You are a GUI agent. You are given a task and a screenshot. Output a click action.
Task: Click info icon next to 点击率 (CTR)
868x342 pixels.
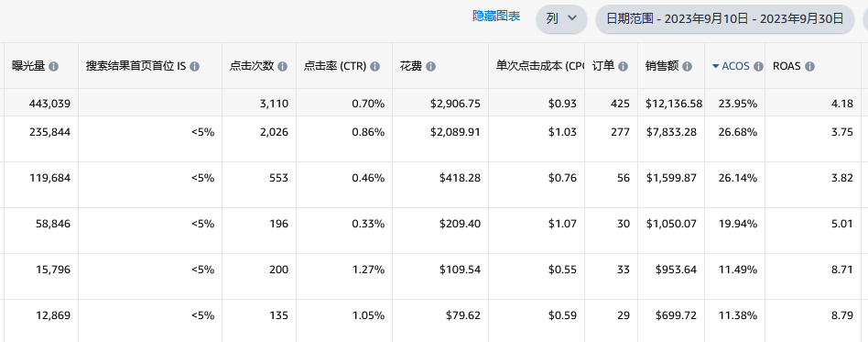pos(374,67)
